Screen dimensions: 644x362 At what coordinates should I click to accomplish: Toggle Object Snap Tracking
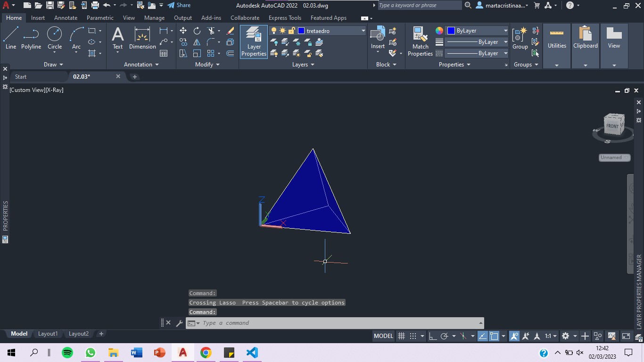tap(482, 336)
